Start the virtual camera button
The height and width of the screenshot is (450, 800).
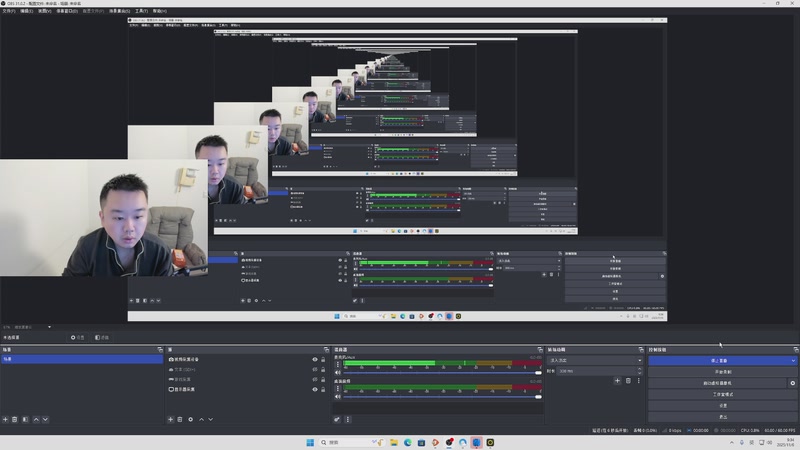tap(717, 383)
